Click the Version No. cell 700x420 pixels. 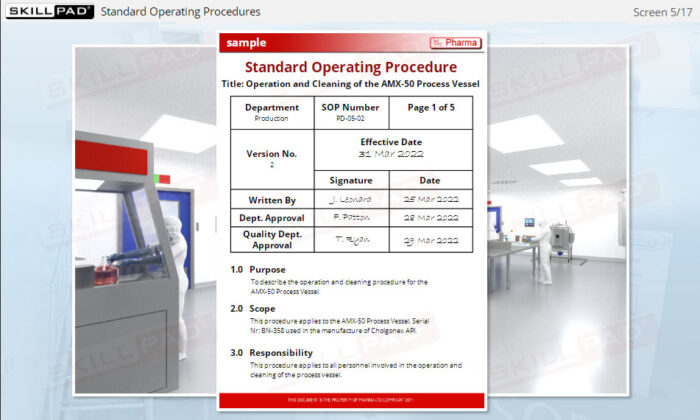point(272,159)
